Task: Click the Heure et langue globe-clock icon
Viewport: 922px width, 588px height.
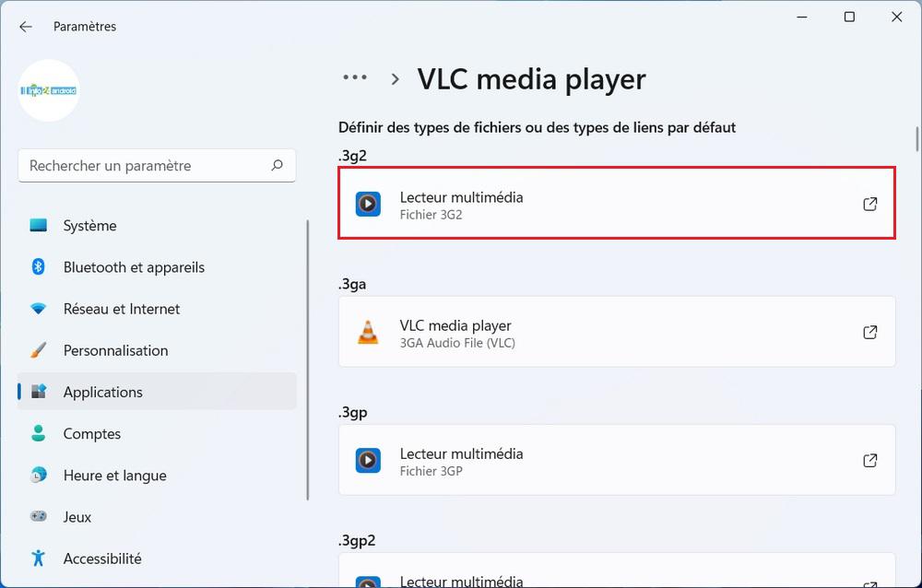Action: point(38,476)
